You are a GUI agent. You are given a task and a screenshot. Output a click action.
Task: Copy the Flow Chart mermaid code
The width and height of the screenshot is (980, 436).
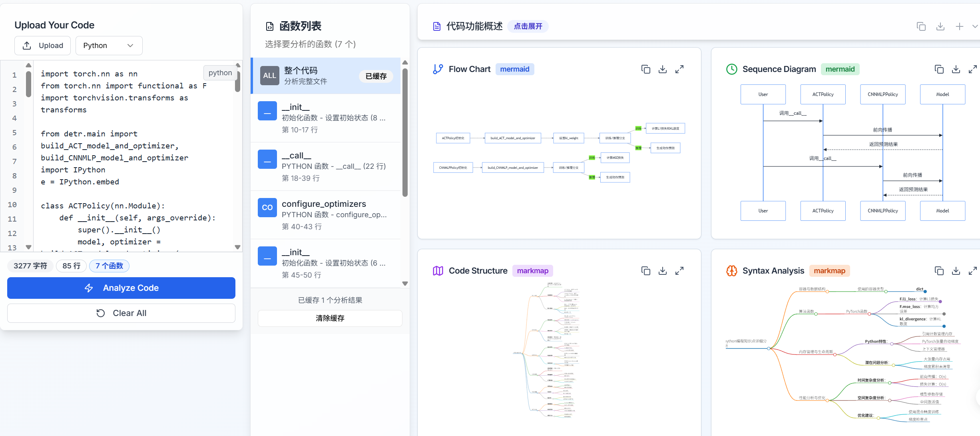[x=646, y=69]
